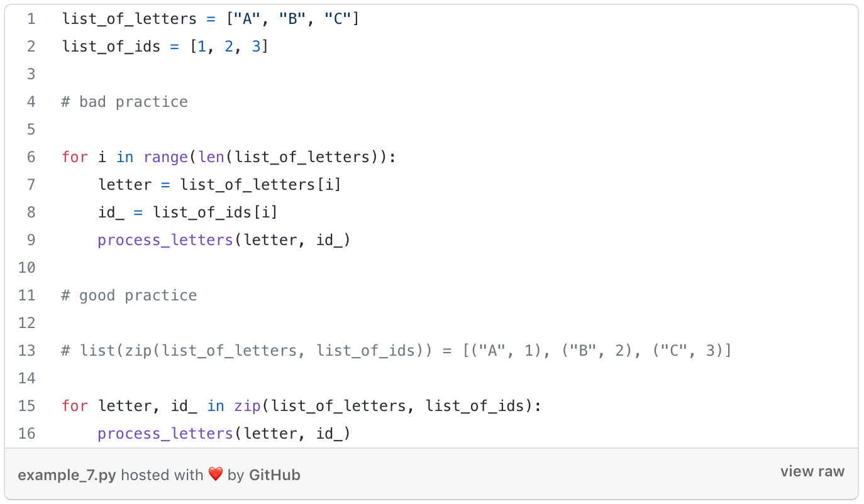
Task: Click line number 9 in the gutter
Action: tap(31, 240)
